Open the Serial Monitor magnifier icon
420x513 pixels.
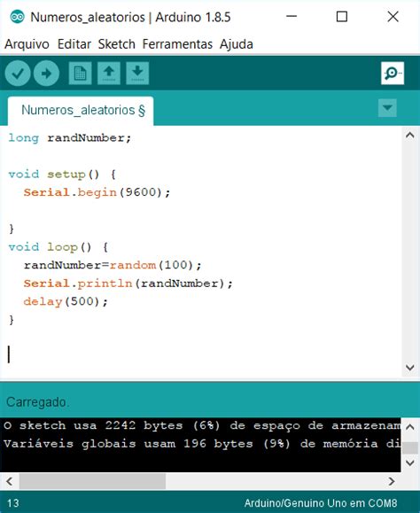tap(393, 73)
